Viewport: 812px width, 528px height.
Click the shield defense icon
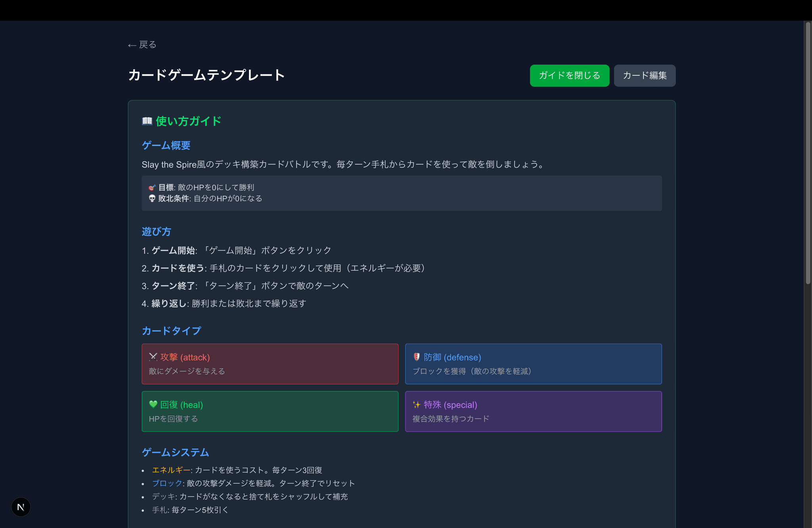pyautogui.click(x=416, y=357)
